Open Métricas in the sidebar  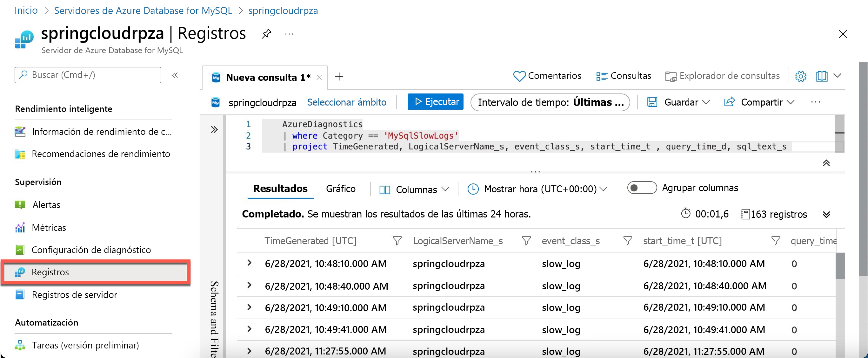(x=49, y=228)
